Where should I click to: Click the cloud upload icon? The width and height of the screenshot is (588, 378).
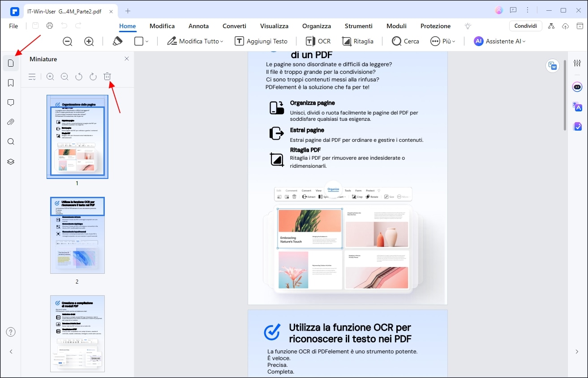[566, 26]
